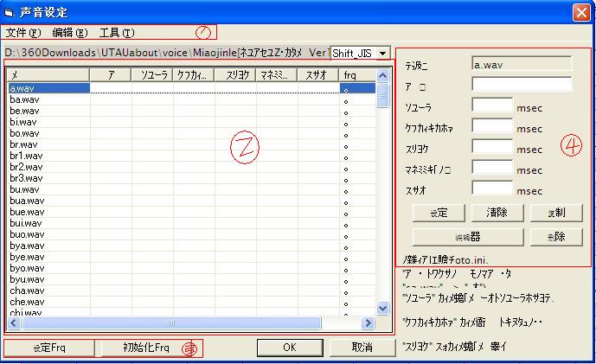Click the first msec input field

pos(492,105)
